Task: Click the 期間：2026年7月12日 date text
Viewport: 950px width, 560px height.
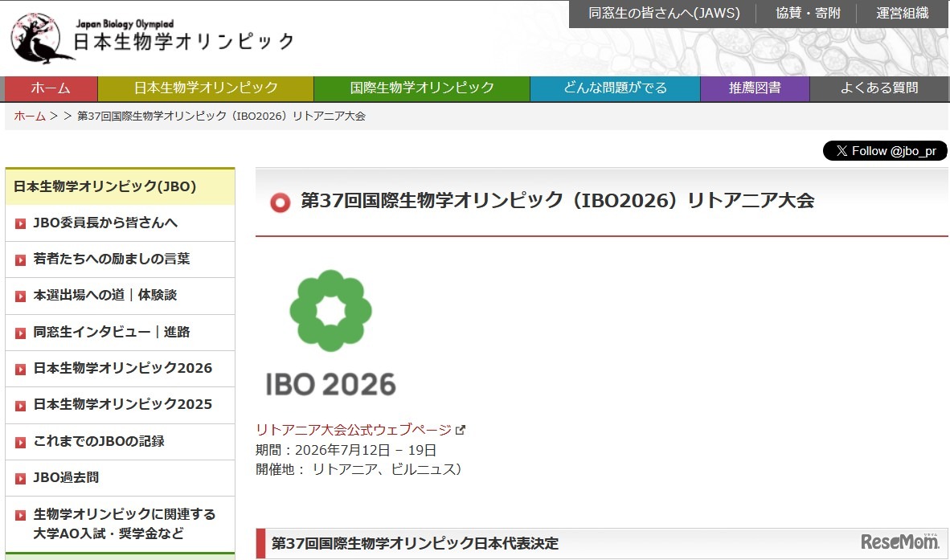Action: 346,450
